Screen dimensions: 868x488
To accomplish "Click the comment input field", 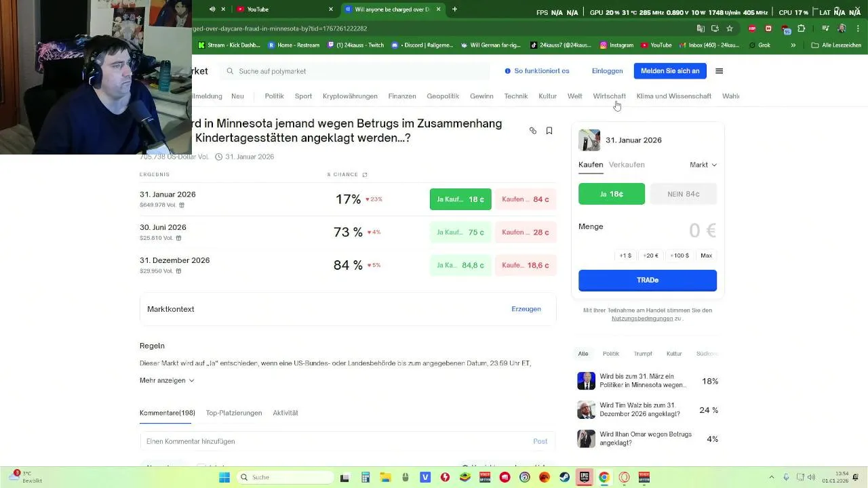I will tap(348, 441).
